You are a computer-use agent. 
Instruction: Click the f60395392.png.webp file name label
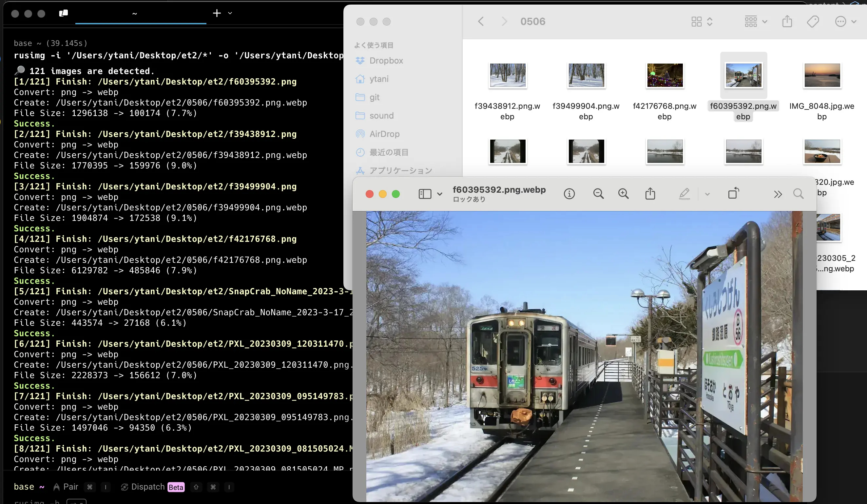[743, 111]
